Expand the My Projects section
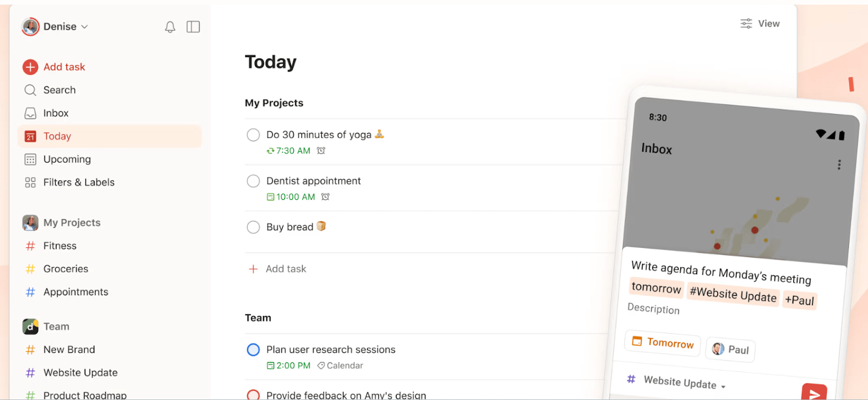 [x=71, y=223]
